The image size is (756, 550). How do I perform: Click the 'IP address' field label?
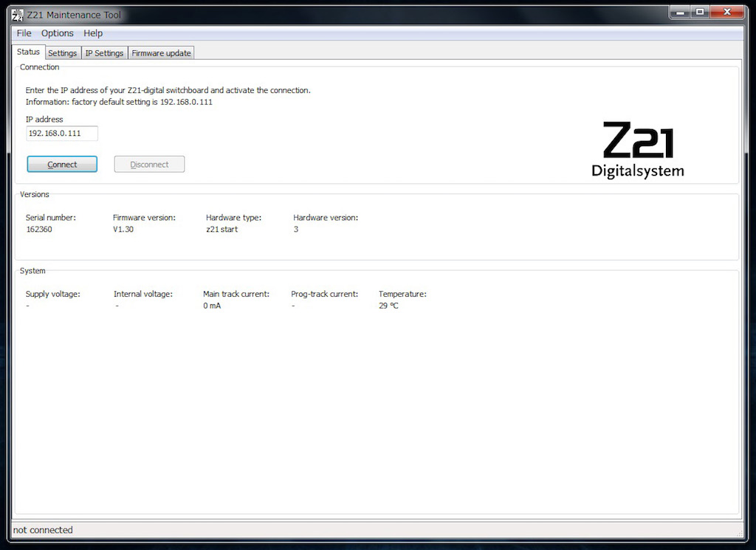(x=44, y=120)
